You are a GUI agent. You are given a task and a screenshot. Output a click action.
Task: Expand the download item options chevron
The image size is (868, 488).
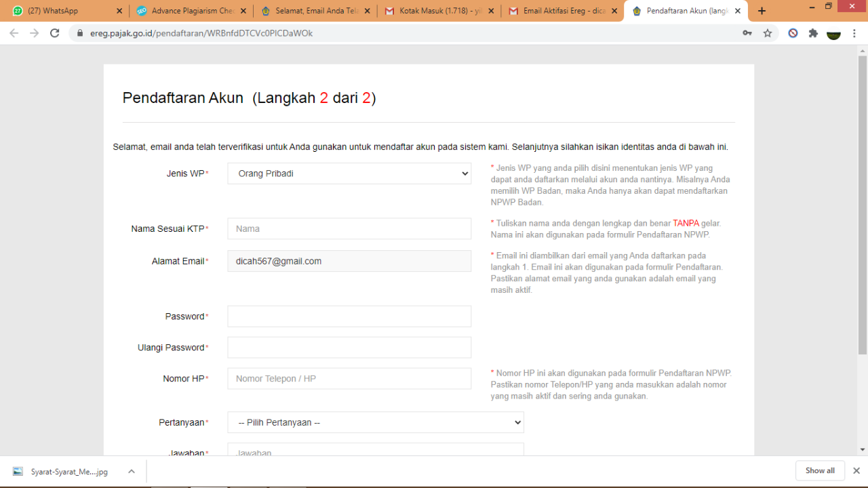[x=132, y=472]
